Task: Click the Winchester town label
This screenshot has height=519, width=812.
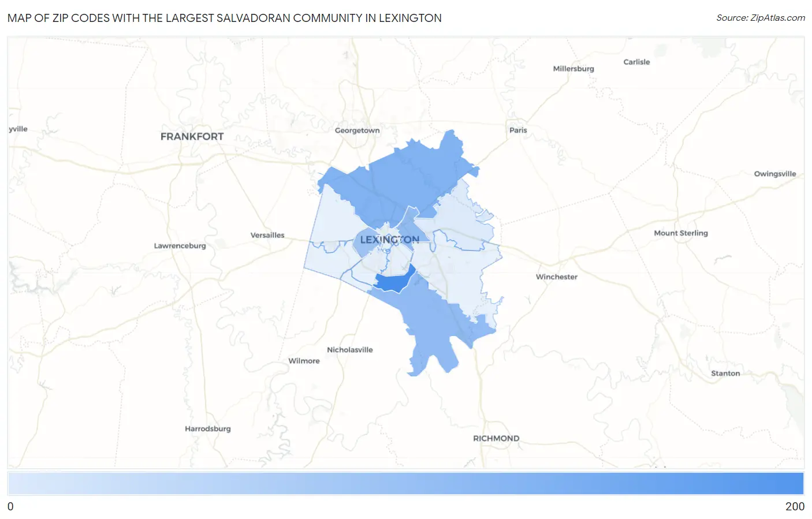Action: (557, 277)
